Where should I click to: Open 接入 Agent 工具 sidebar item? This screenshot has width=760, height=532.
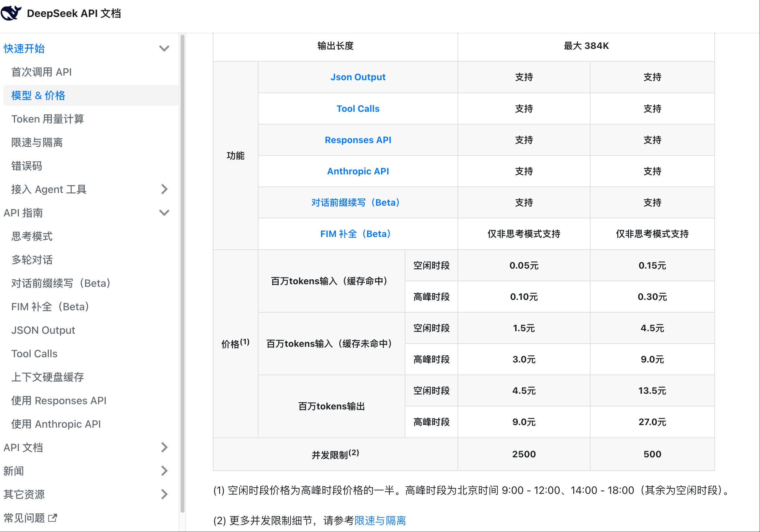49,189
